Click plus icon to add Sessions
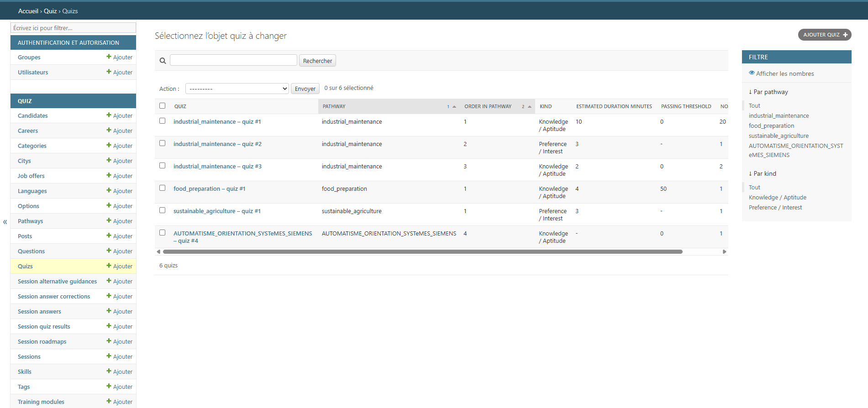This screenshot has height=408, width=868. click(109, 356)
